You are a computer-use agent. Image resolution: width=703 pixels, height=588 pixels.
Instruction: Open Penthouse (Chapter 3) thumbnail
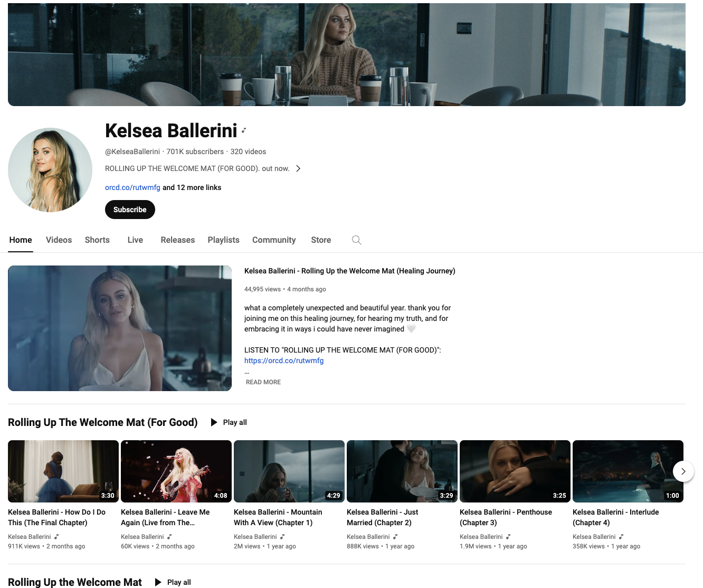[515, 471]
